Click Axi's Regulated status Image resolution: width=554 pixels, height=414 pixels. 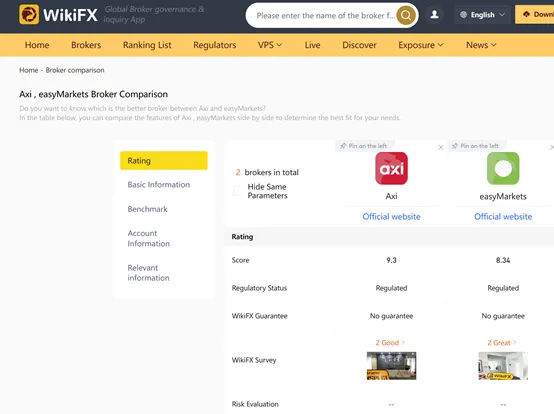[391, 288]
